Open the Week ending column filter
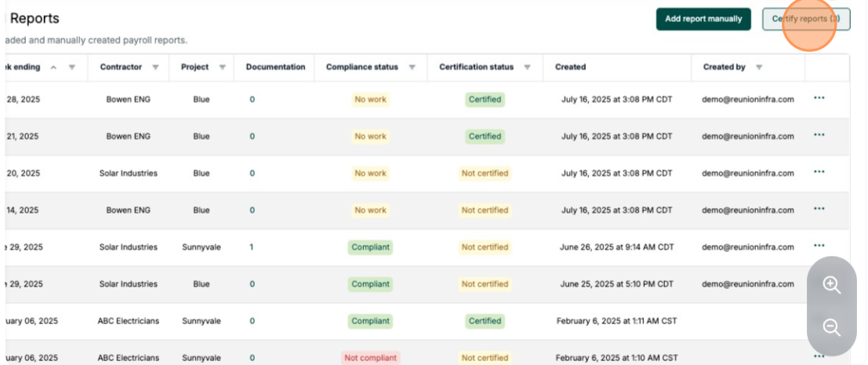This screenshot has height=365, width=868. tap(72, 68)
